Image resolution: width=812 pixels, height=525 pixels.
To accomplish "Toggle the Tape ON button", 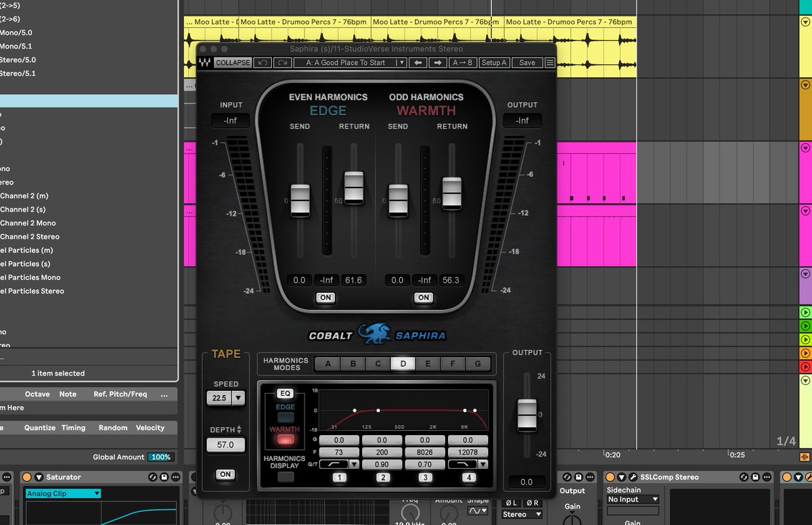I will (x=226, y=474).
